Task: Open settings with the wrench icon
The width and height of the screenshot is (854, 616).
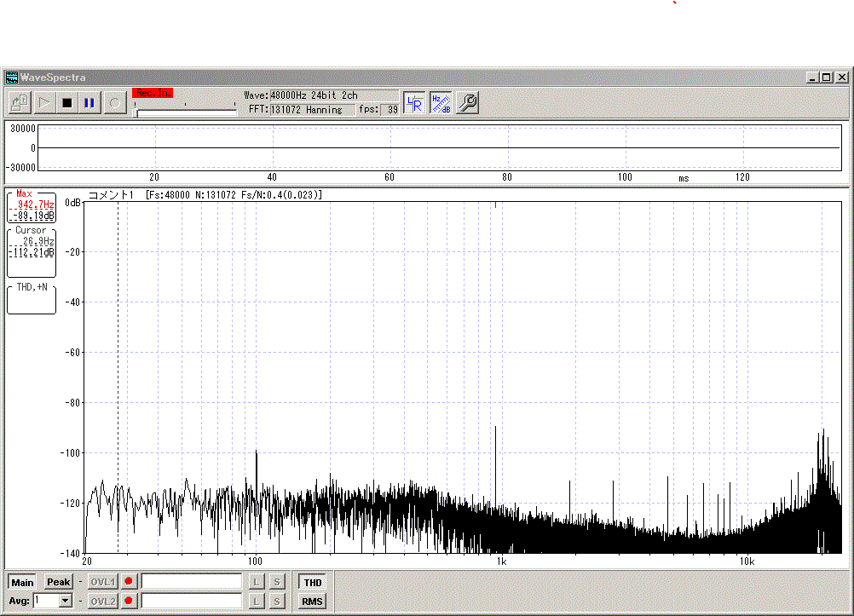Action: coord(467,102)
